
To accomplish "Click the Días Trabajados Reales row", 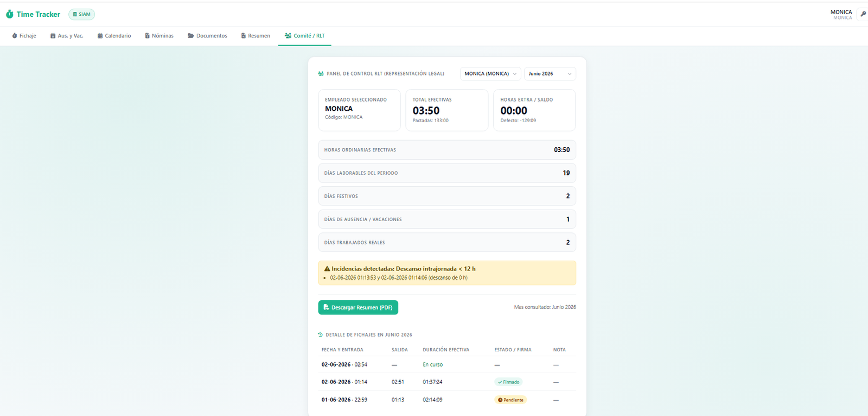I will point(447,243).
